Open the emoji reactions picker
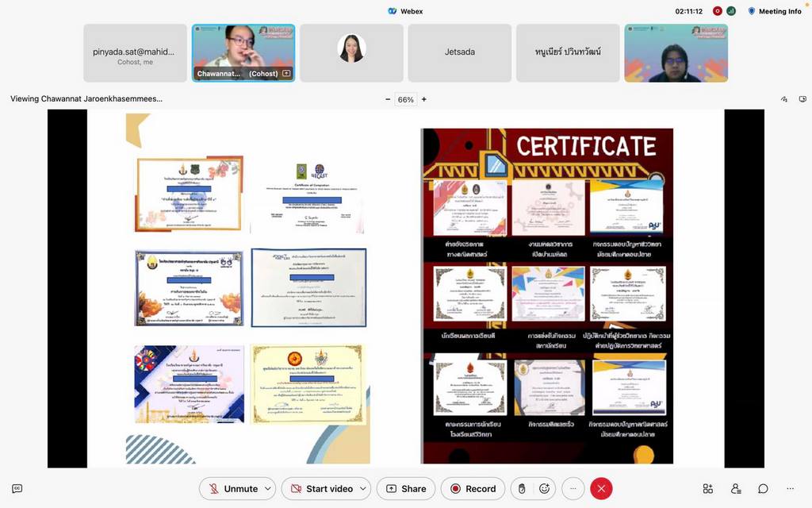The width and height of the screenshot is (812, 508). 544,489
